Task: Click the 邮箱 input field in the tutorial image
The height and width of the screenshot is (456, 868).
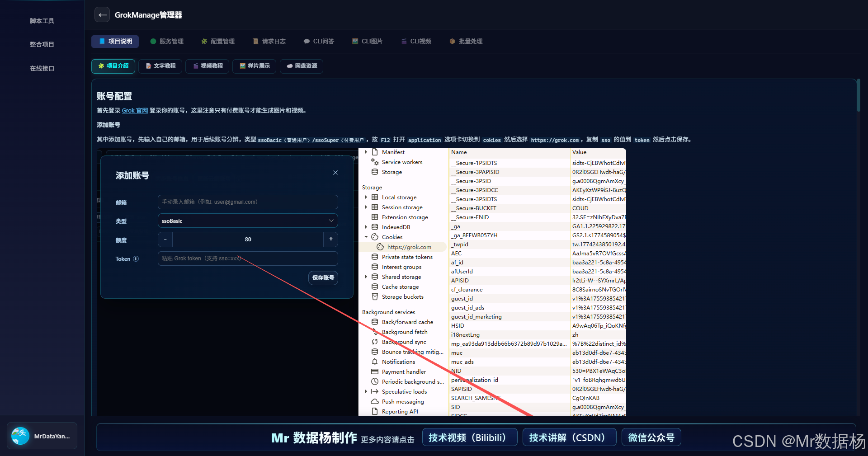Action: (x=248, y=202)
